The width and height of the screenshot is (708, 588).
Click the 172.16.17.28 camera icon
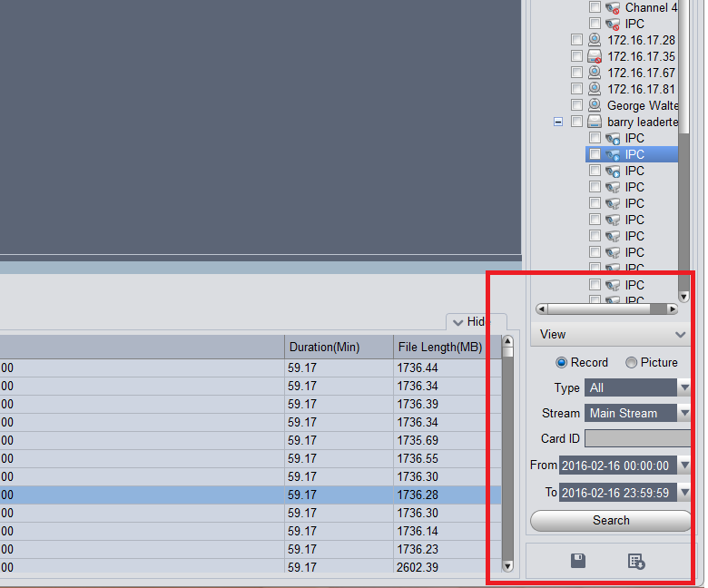pos(595,40)
